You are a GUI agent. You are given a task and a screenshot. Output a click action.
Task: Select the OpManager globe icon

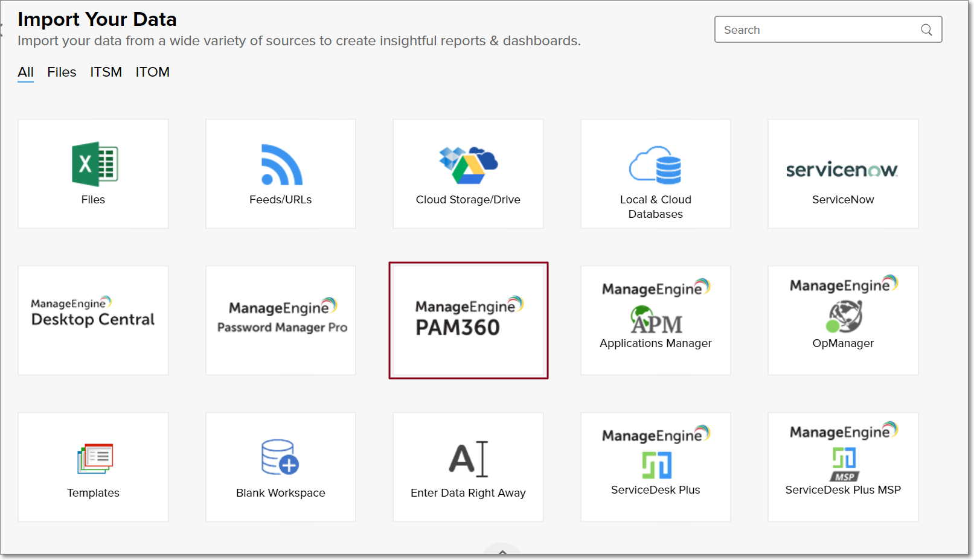pyautogui.click(x=844, y=316)
